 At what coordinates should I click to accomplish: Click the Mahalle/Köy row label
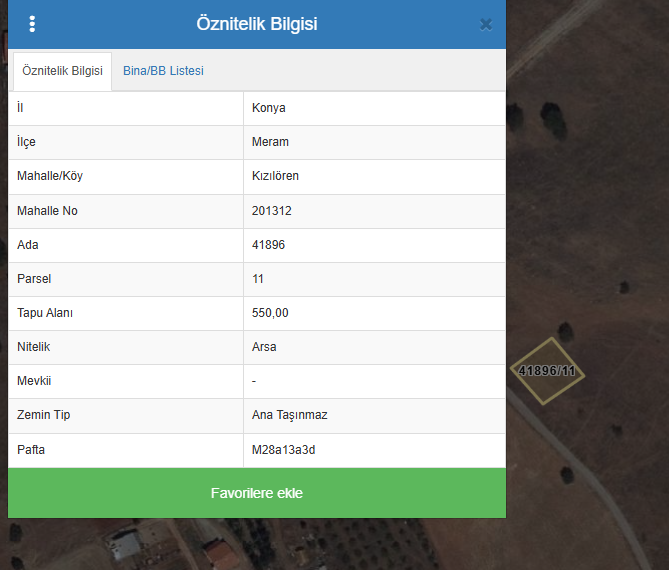coord(50,176)
